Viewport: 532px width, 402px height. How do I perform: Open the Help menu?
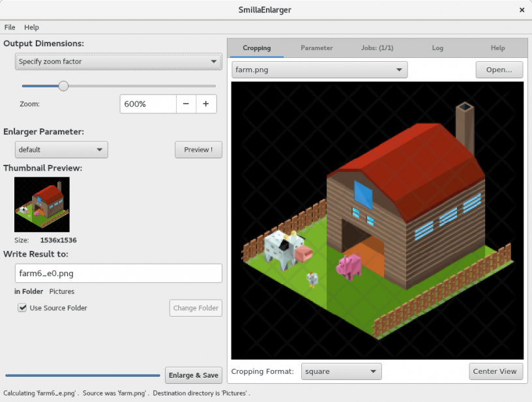[31, 27]
